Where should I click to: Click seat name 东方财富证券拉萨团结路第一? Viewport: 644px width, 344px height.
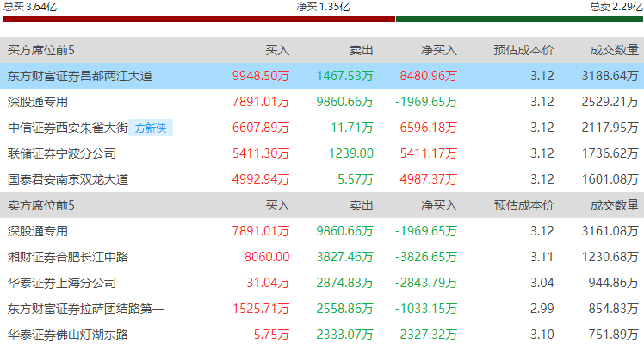(86, 309)
